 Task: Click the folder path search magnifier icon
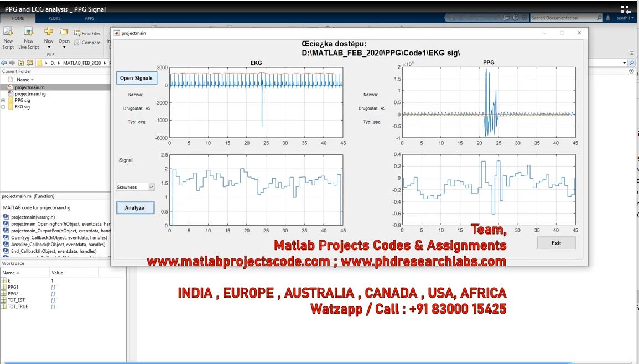(632, 63)
